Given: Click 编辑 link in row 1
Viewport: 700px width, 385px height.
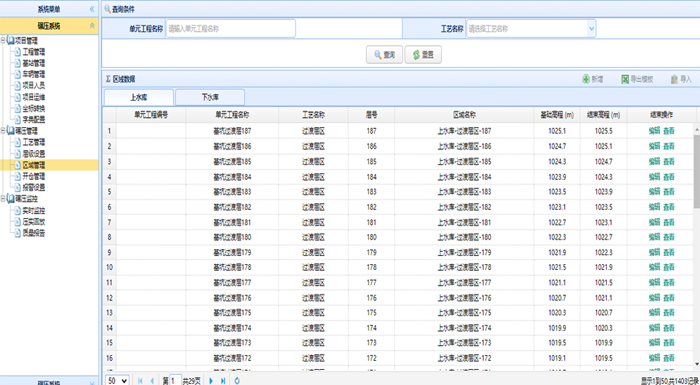Looking at the screenshot, I should coord(654,131).
